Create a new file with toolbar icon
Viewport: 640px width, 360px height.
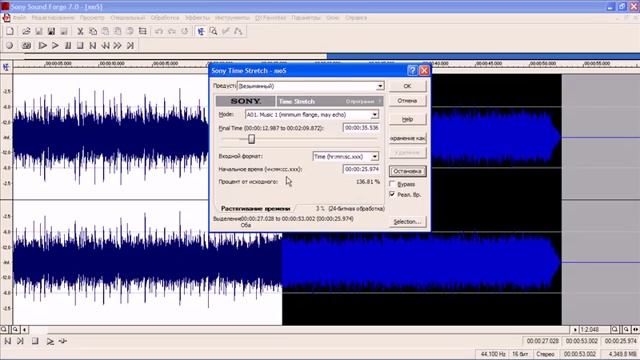click(10, 31)
